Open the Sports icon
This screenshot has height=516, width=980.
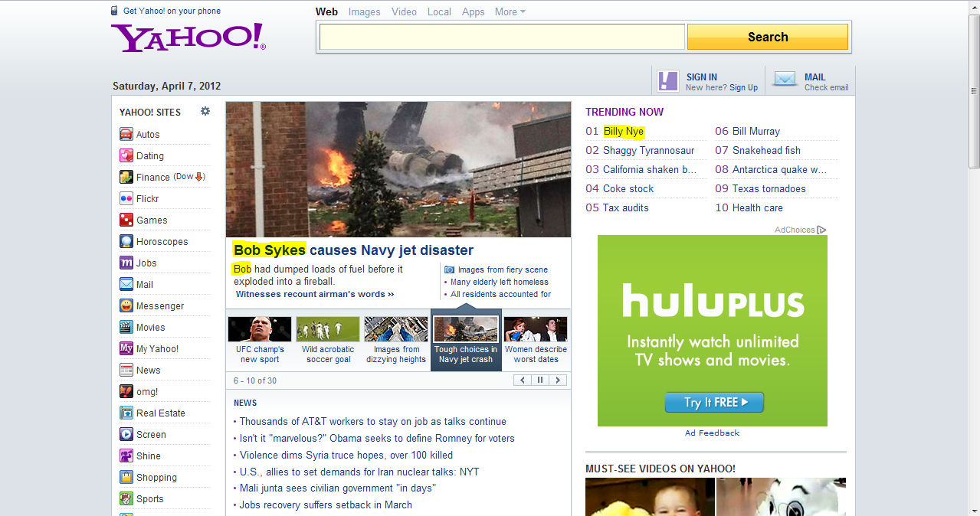pyautogui.click(x=126, y=498)
